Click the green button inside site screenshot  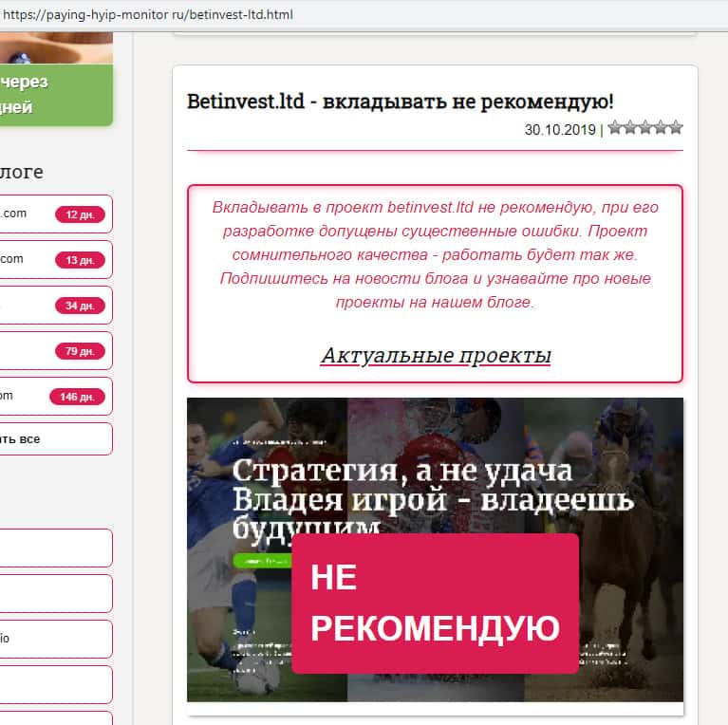coord(263,561)
